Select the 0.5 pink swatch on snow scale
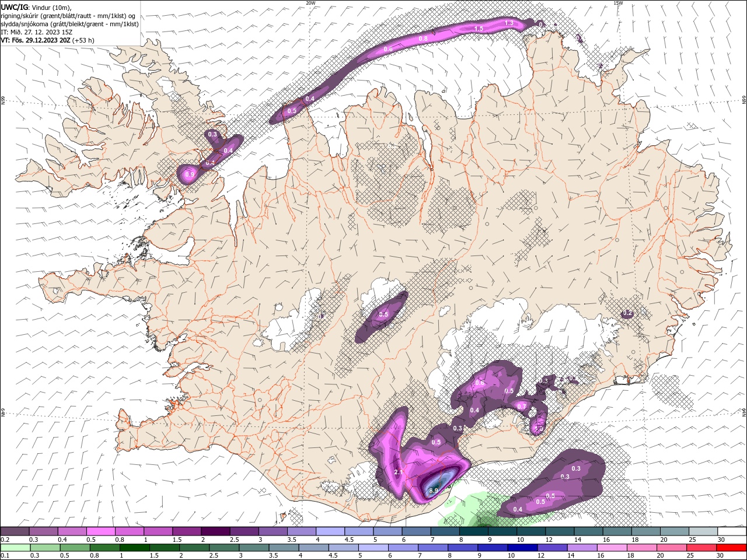747x560 pixels. (100, 531)
